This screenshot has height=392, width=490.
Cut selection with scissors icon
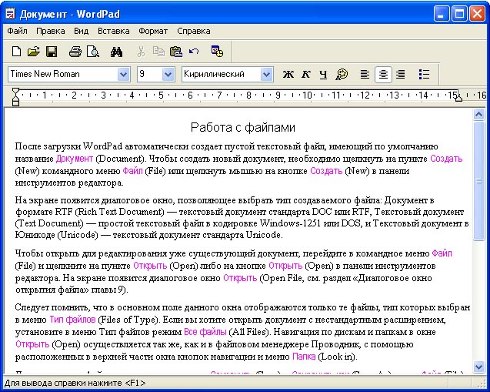coord(141,51)
